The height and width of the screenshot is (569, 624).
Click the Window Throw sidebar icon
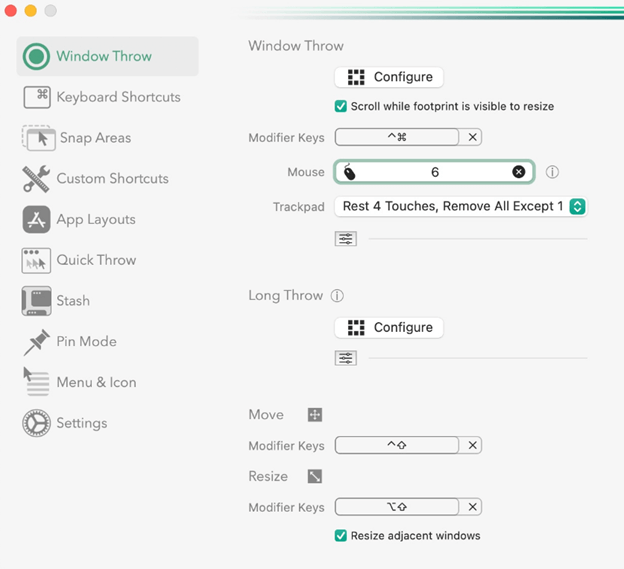[37, 56]
